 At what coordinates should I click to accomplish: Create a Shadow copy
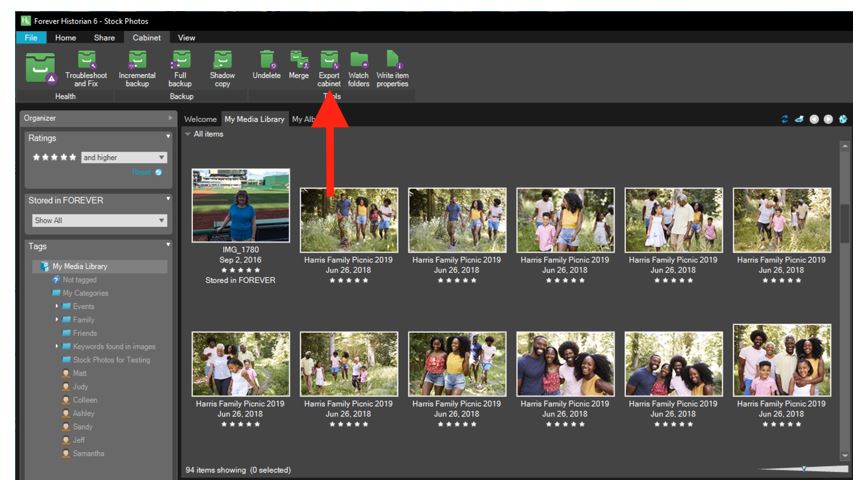coord(222,69)
